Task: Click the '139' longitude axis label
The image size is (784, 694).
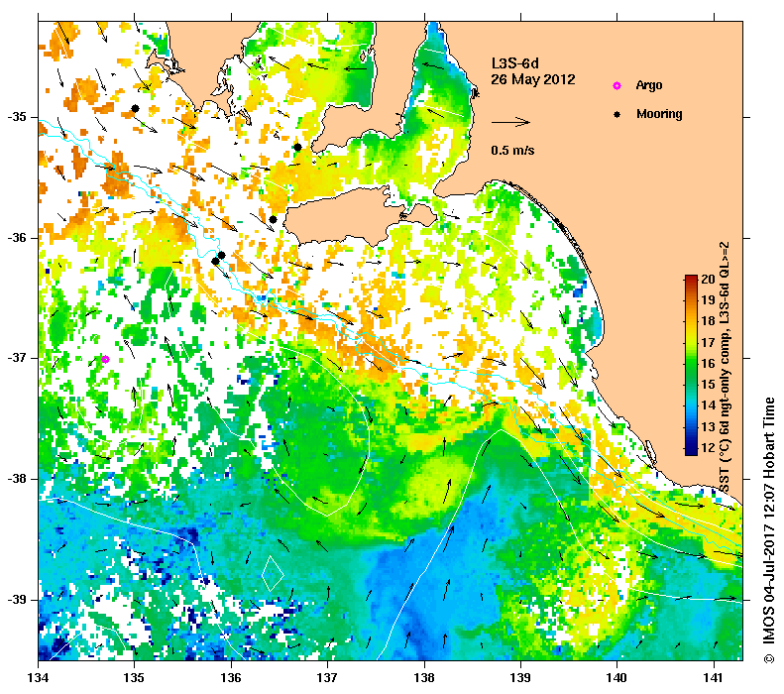Action: [x=521, y=678]
